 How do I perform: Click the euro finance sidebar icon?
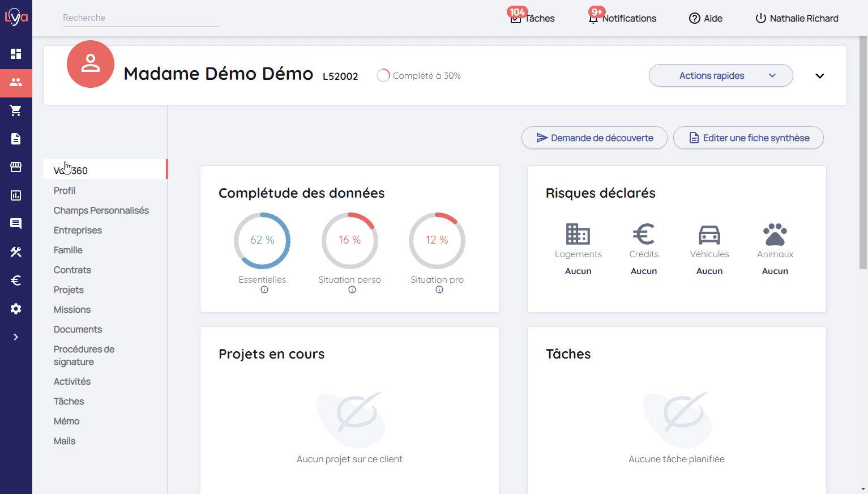(x=16, y=280)
